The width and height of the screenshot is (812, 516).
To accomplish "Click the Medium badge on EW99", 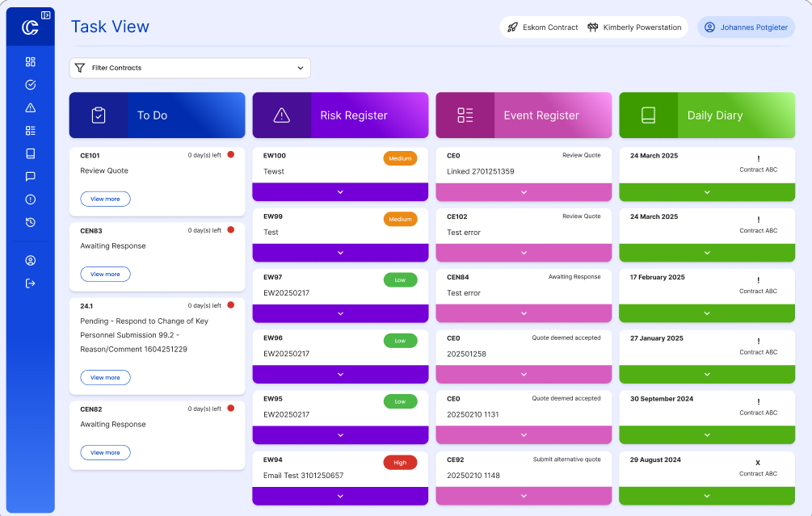I will 400,219.
